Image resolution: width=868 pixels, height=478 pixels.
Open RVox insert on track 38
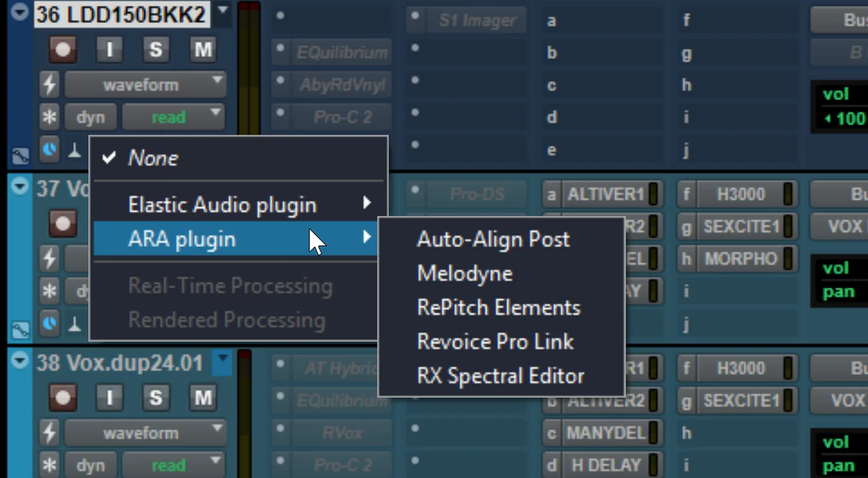(x=342, y=433)
